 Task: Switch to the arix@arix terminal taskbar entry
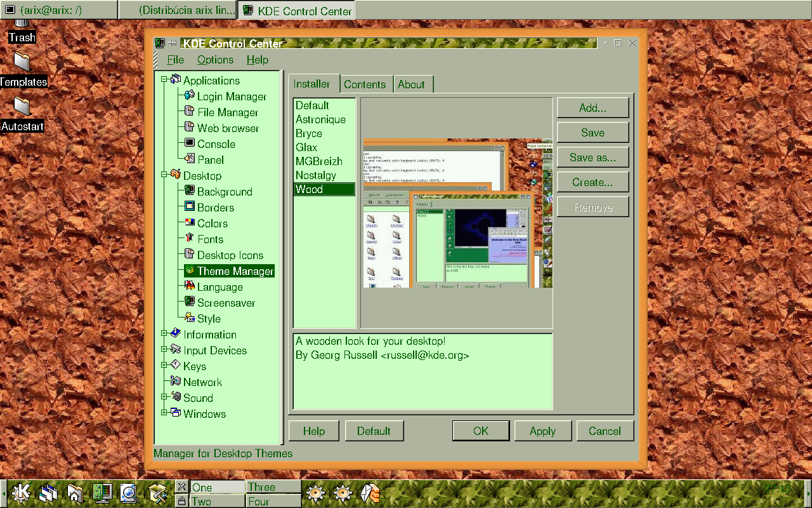pyautogui.click(x=58, y=10)
